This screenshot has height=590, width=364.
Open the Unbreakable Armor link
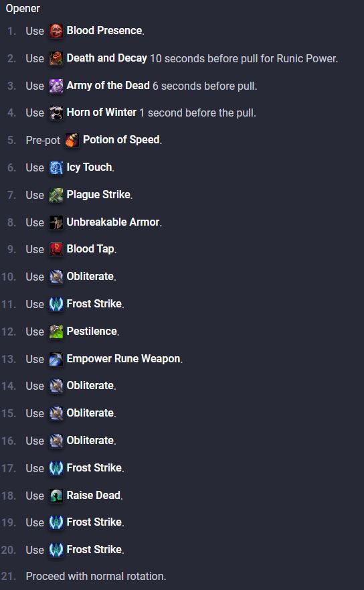pyautogui.click(x=113, y=222)
